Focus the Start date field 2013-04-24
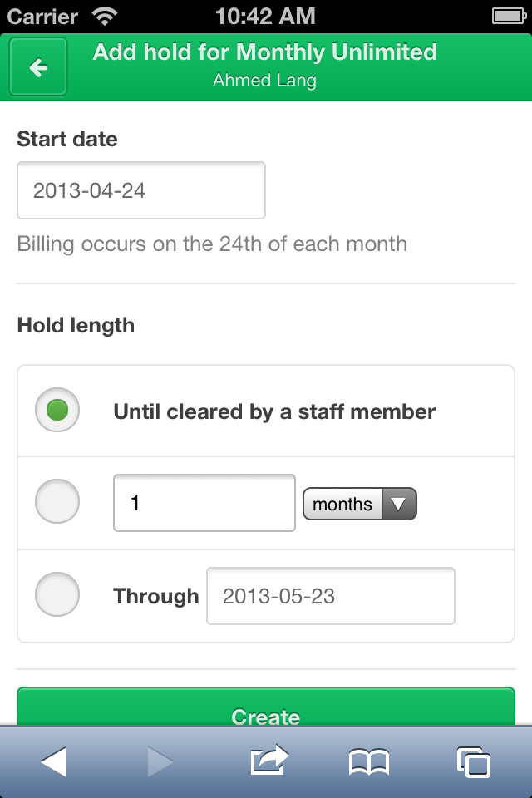This screenshot has height=798, width=532. 141,190
